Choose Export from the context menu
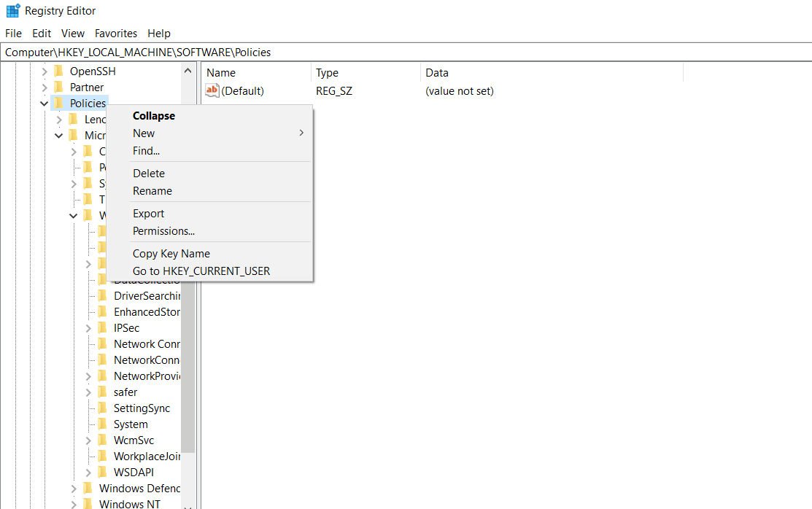 148,214
